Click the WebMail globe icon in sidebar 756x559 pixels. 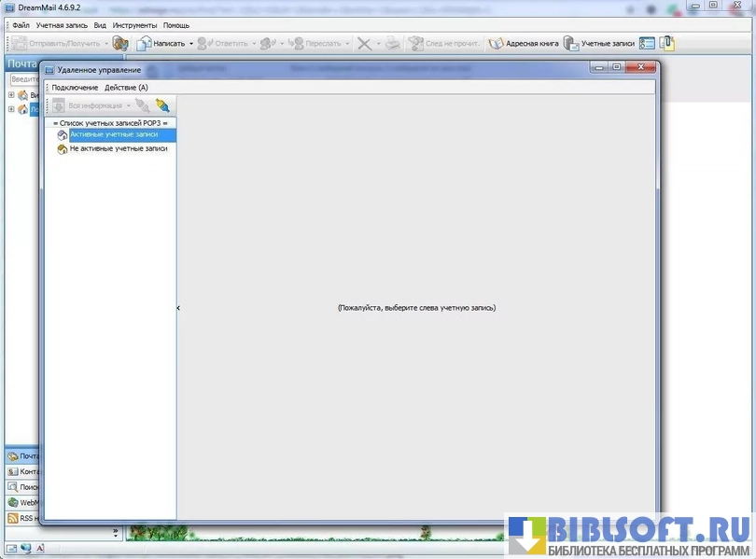pos(13,502)
